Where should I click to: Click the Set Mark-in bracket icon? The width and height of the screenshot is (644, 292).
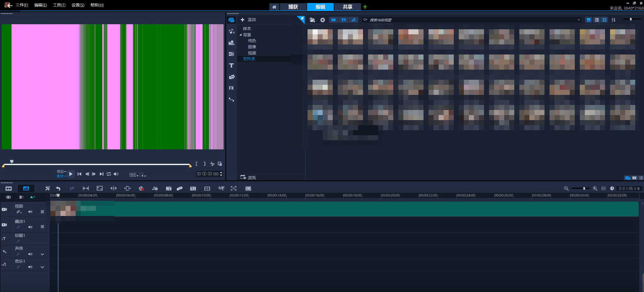tap(197, 164)
